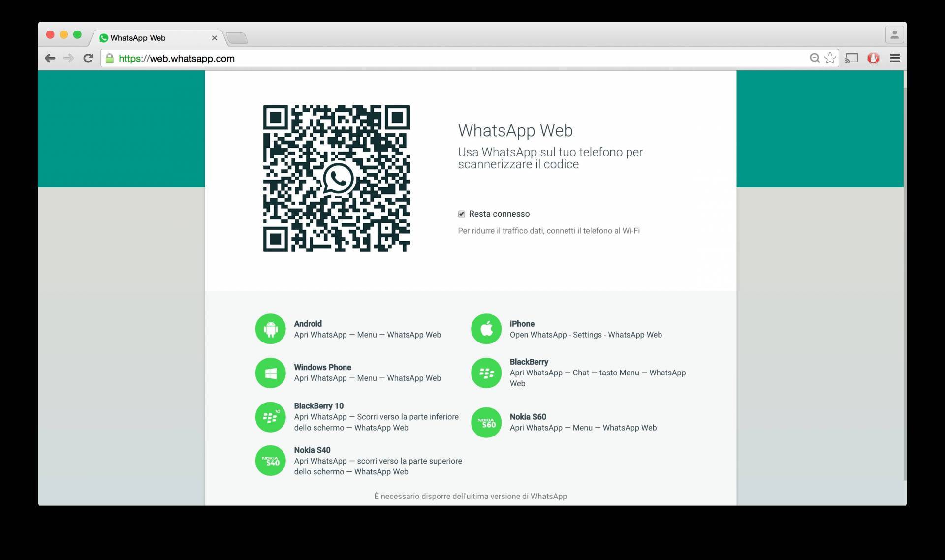Screen dimensions: 945x560
Task: Click the red stop-hand extension icon
Action: [x=873, y=58]
